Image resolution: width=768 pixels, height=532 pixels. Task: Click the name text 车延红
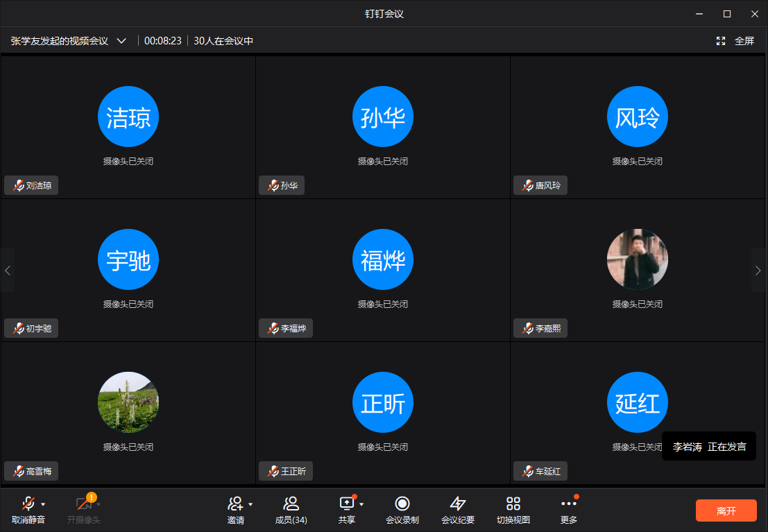pyautogui.click(x=547, y=471)
